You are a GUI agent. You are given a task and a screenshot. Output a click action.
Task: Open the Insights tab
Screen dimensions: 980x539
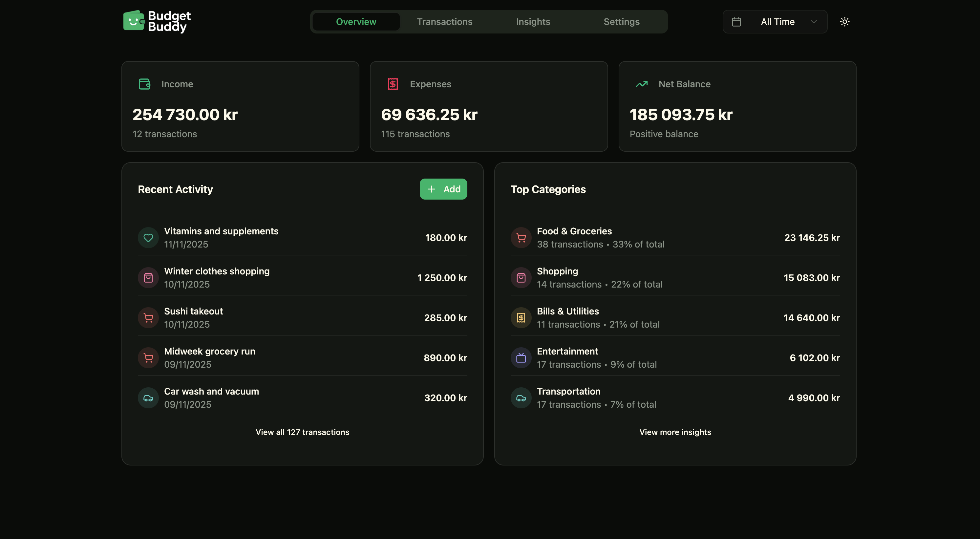533,22
